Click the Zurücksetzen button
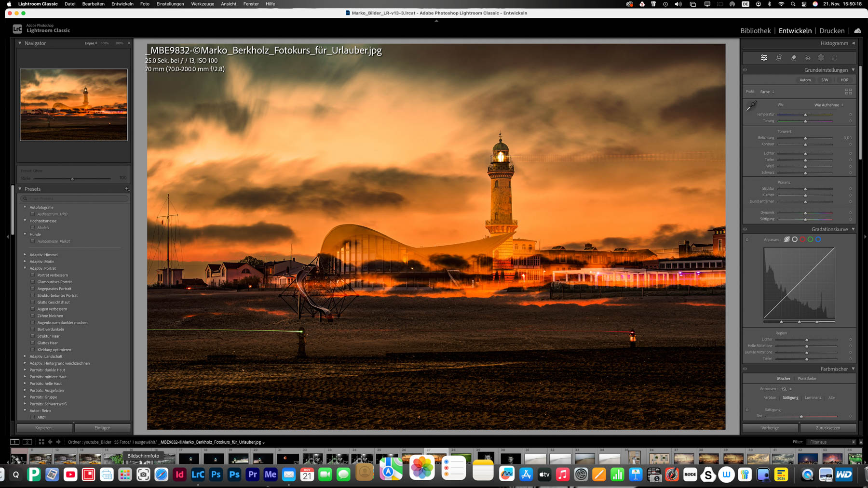868x488 pixels. pyautogui.click(x=827, y=428)
